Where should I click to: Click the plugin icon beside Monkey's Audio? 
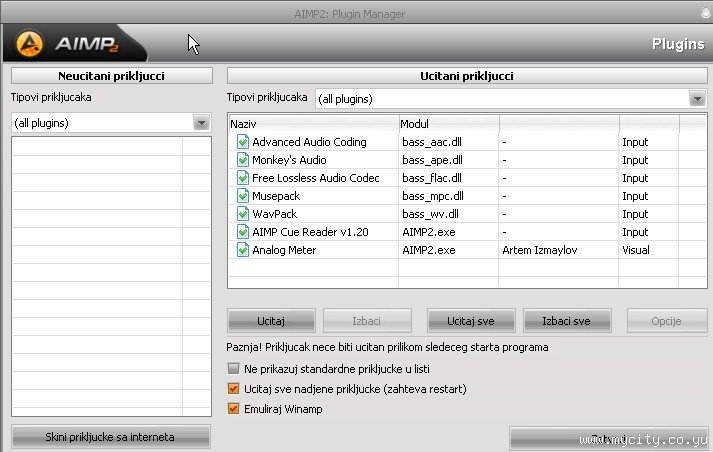243,160
